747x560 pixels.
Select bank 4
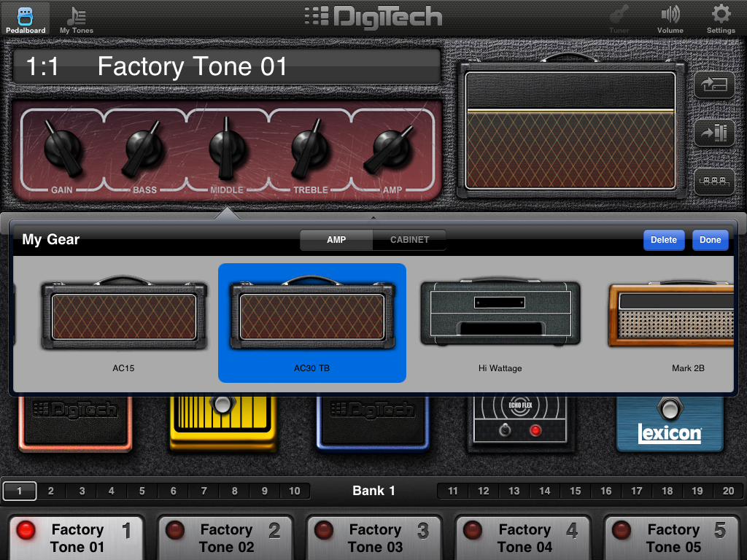tap(112, 491)
